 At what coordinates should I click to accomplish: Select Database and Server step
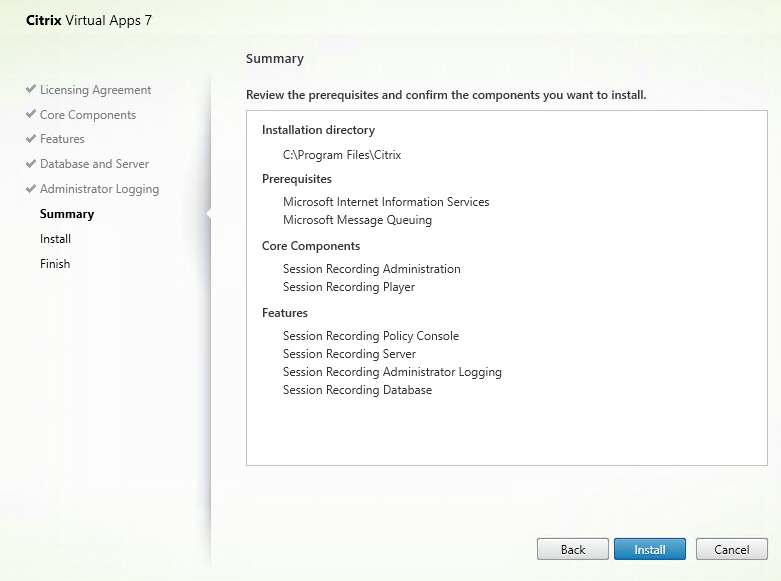(94, 163)
